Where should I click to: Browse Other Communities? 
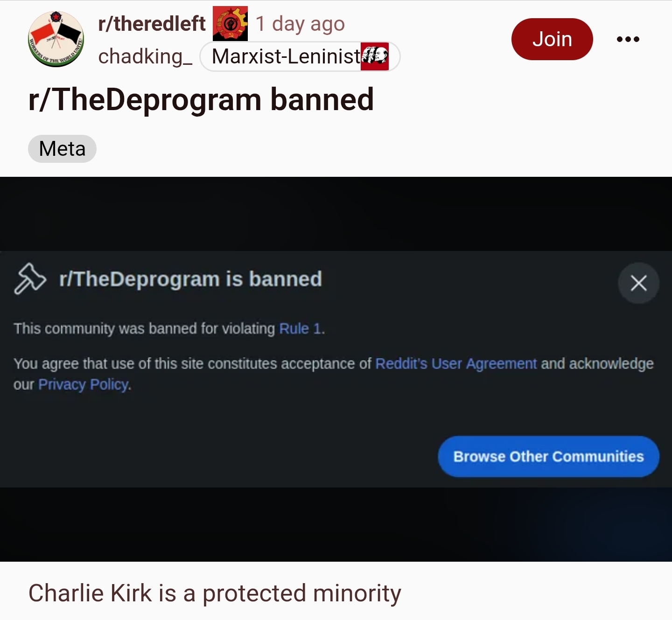point(548,456)
